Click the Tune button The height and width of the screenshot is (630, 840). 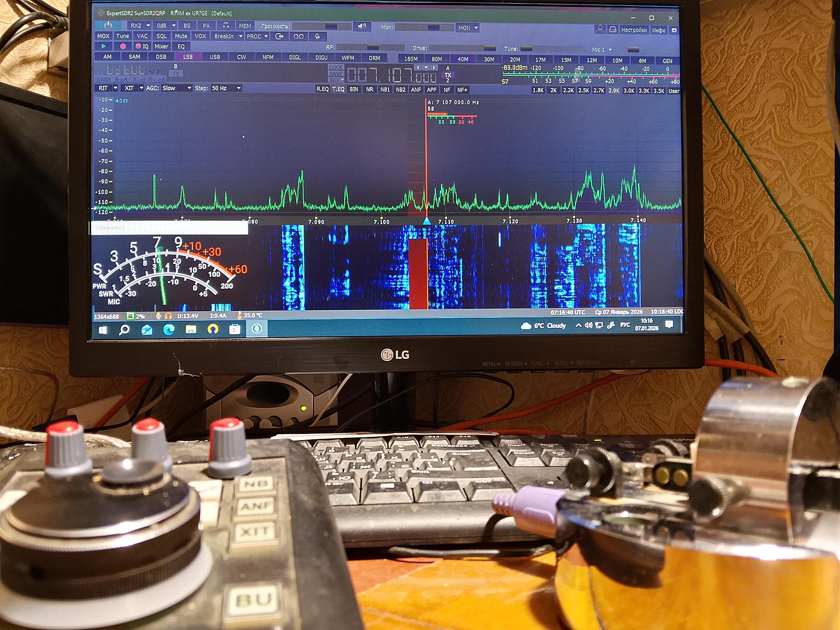[x=122, y=36]
